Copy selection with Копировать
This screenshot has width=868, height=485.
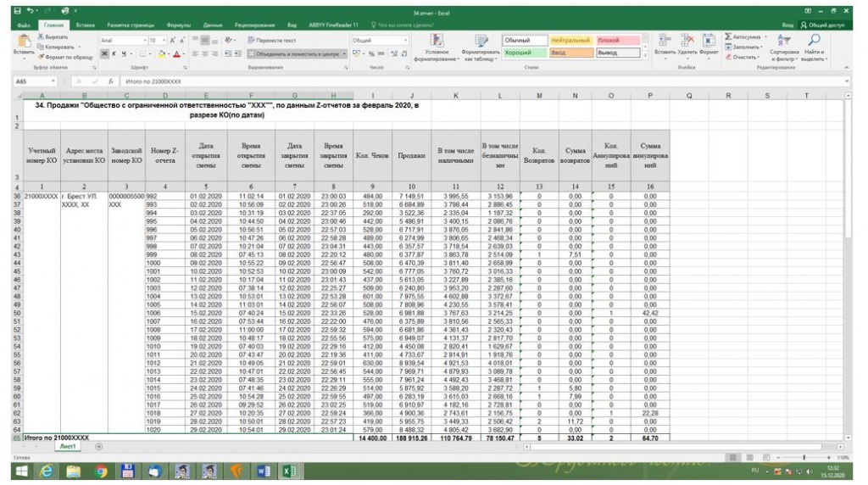(x=55, y=47)
